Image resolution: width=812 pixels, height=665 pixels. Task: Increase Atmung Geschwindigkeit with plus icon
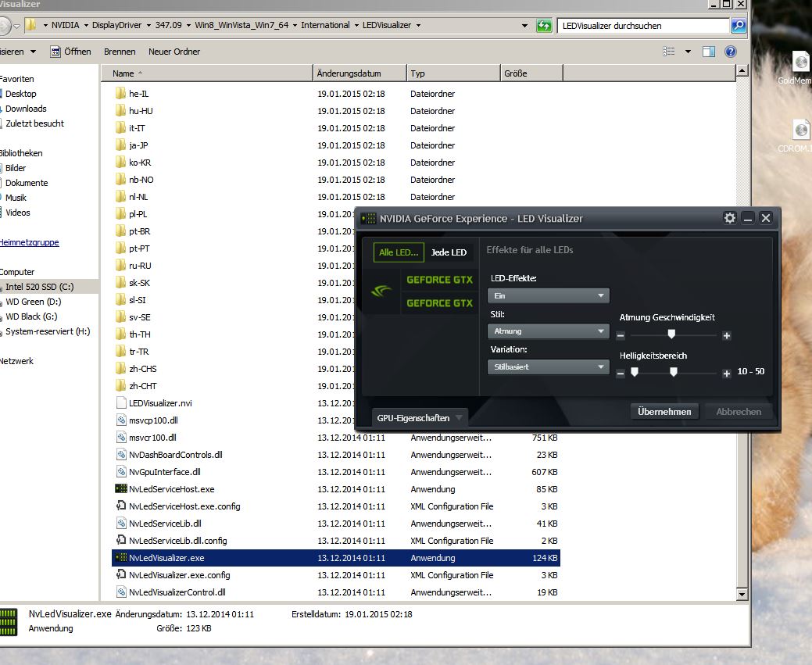727,335
